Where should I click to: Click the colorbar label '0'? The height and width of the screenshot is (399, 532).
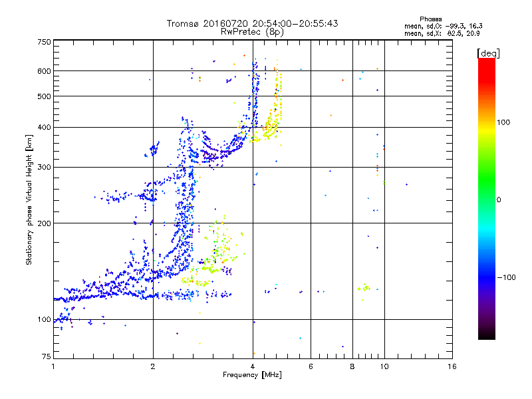[x=499, y=199]
